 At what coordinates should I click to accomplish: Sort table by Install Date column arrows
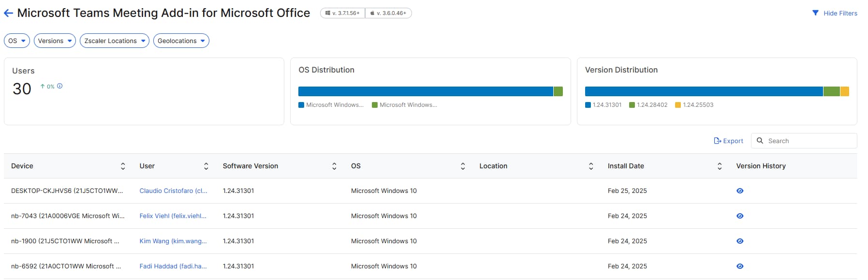720,166
